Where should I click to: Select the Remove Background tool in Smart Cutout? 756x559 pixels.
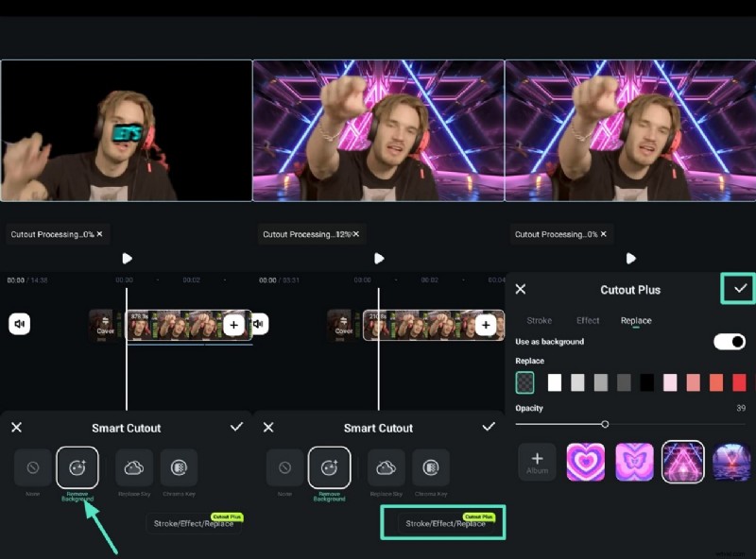point(77,467)
